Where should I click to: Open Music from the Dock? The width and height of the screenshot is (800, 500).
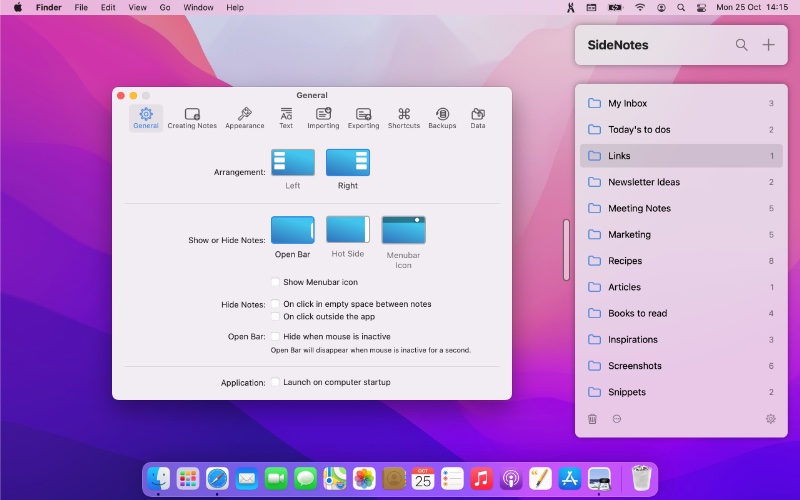pos(482,479)
